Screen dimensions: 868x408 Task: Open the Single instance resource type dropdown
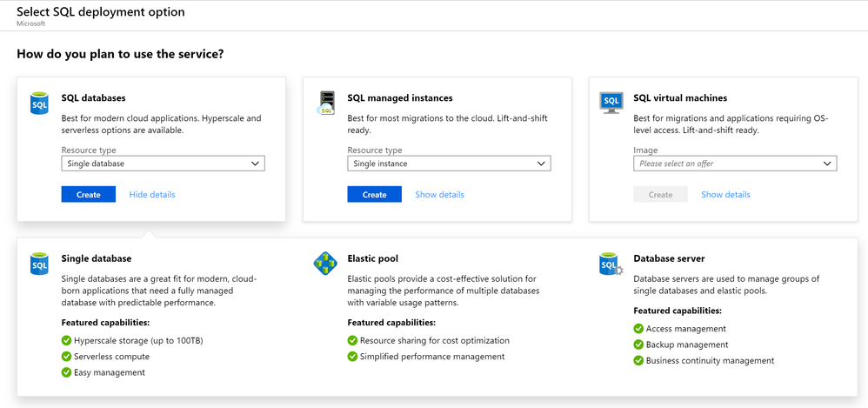[449, 164]
